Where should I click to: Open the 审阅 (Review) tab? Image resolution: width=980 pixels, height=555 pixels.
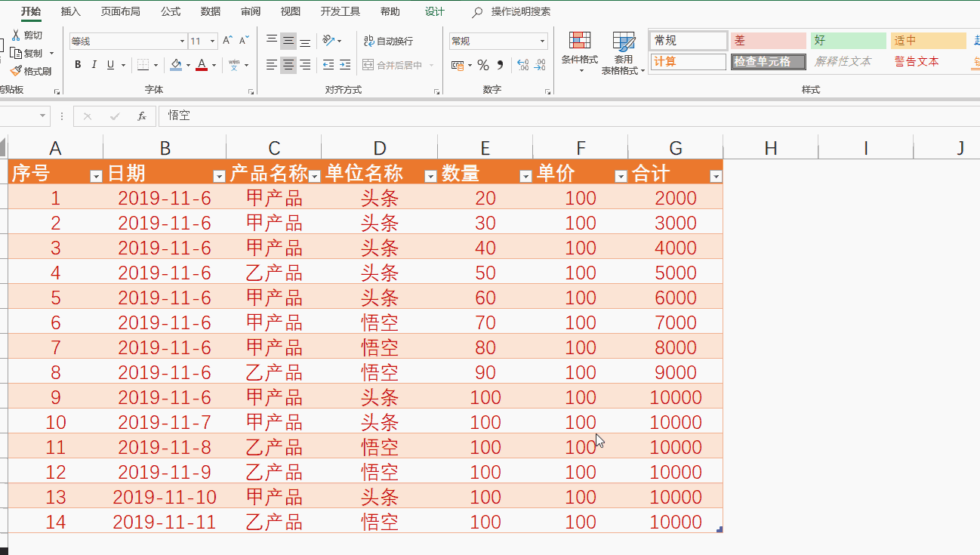[251, 11]
